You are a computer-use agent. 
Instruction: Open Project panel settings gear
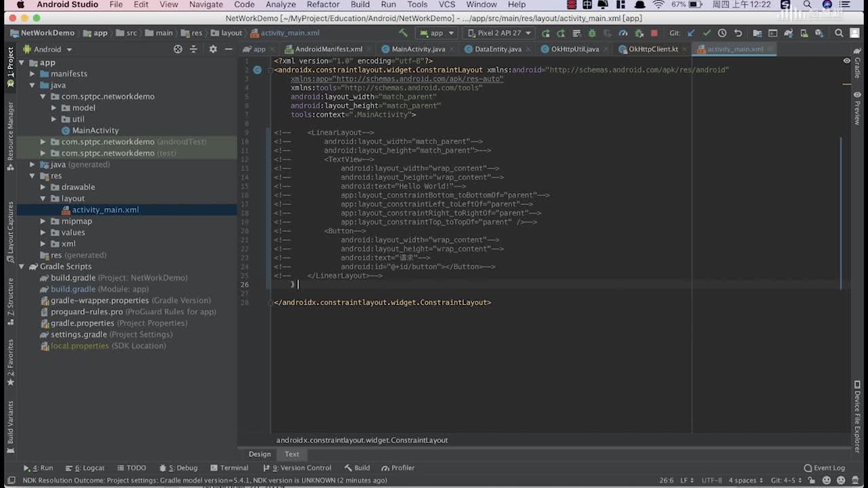point(213,49)
